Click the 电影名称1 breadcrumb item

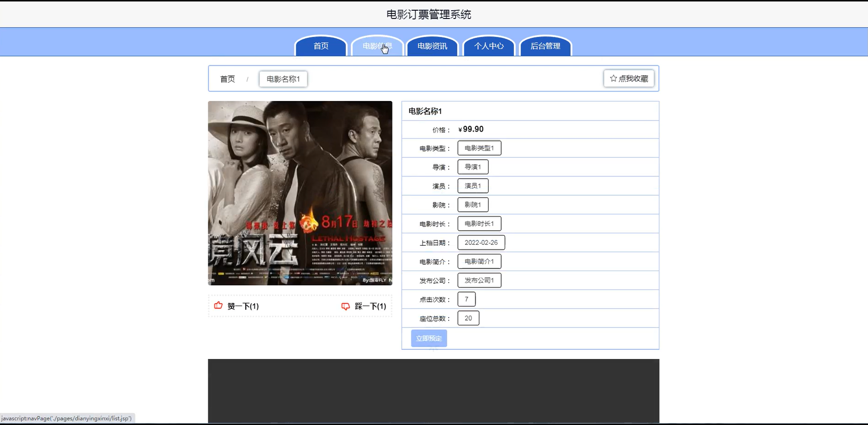click(283, 79)
